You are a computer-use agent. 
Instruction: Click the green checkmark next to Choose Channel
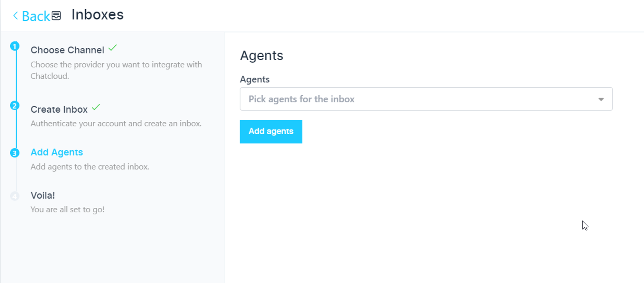point(112,48)
